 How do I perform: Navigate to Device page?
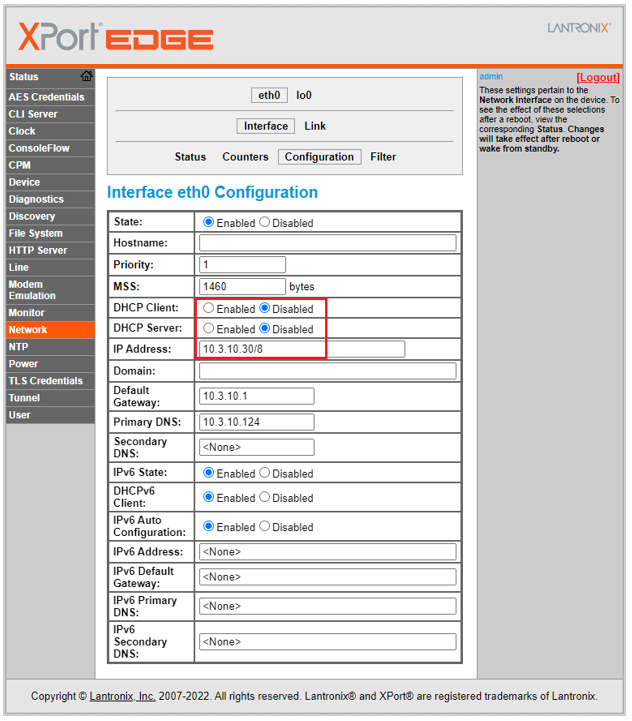click(51, 182)
